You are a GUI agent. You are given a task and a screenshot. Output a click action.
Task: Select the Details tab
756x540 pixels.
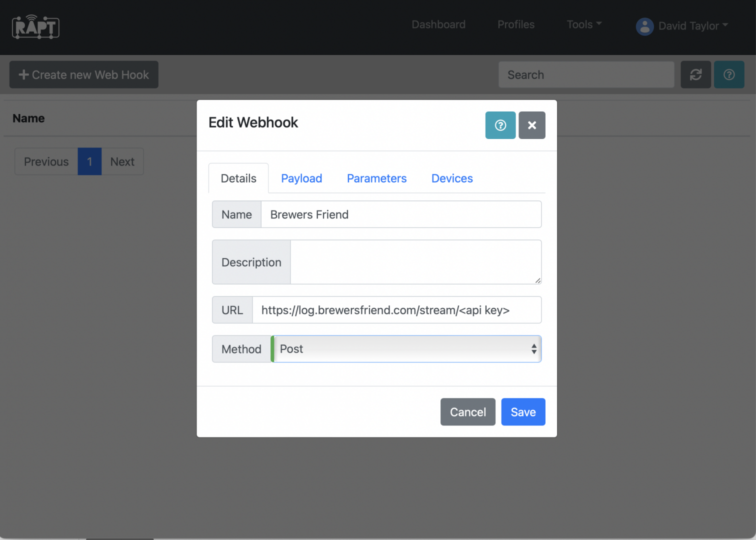[238, 178]
